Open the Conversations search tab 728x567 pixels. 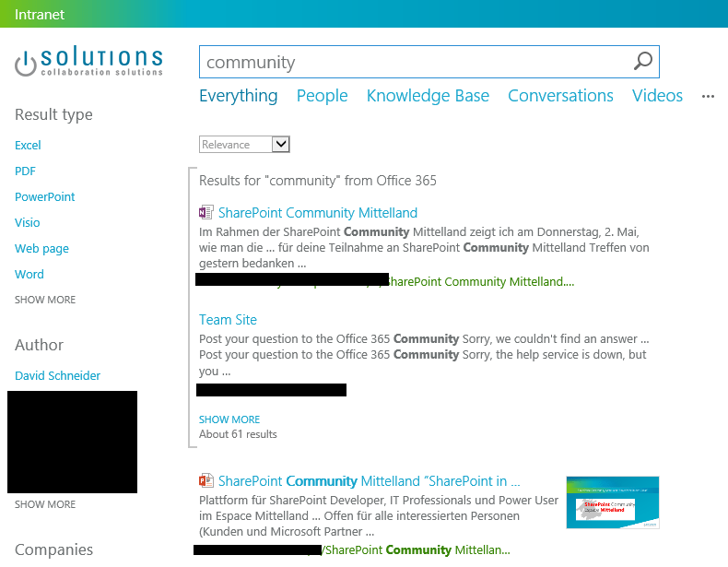(x=560, y=96)
